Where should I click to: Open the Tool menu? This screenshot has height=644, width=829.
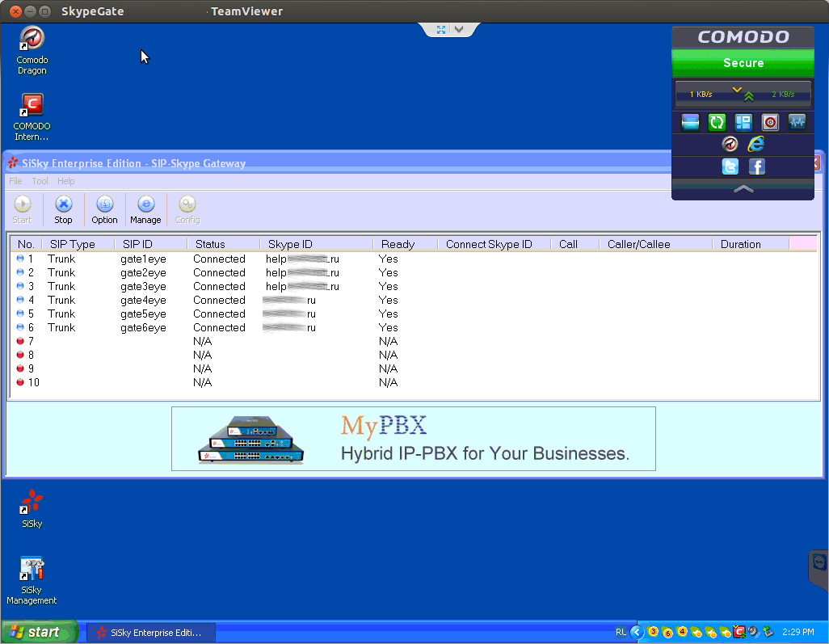coord(40,181)
